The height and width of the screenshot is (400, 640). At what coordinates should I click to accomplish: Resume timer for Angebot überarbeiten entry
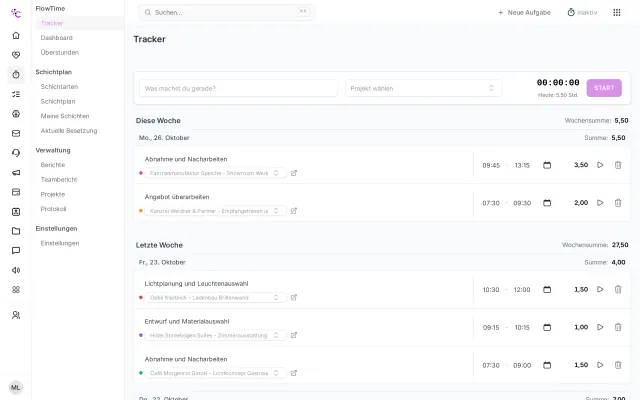(x=600, y=203)
